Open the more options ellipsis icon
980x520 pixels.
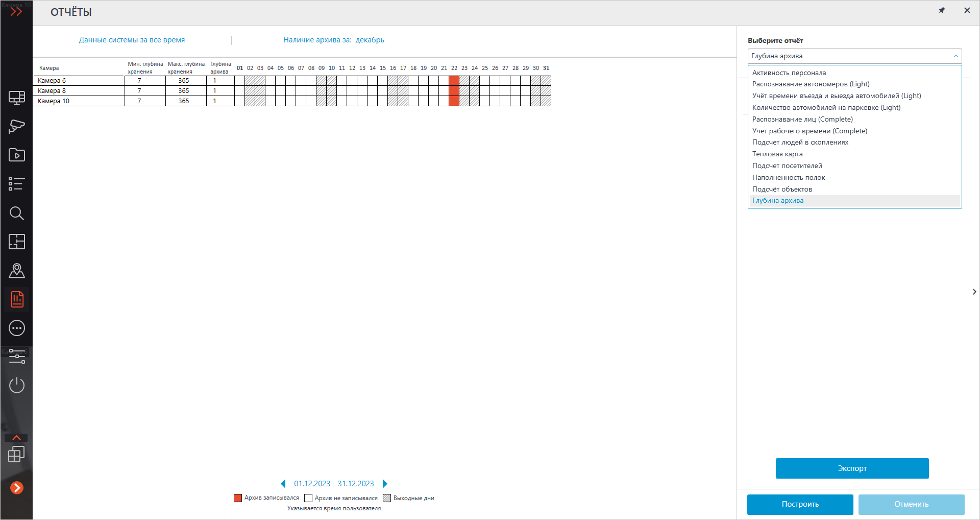pyautogui.click(x=17, y=328)
